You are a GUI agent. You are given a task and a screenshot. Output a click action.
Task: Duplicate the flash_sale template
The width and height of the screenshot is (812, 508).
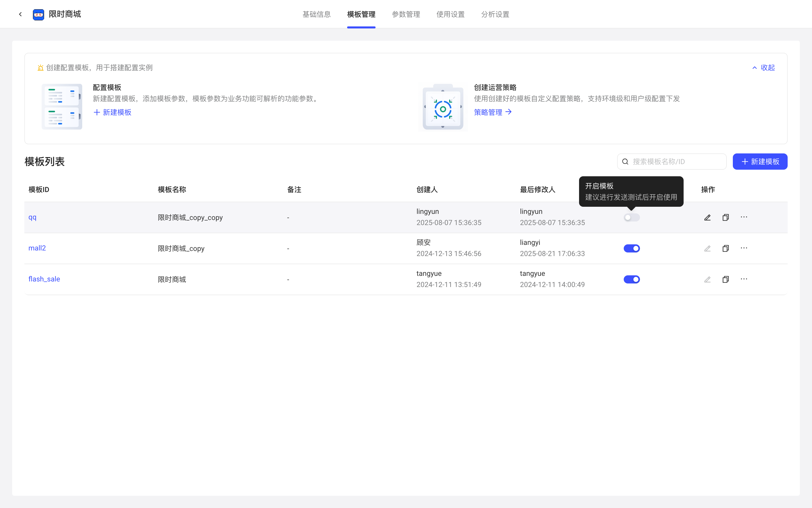pos(725,279)
